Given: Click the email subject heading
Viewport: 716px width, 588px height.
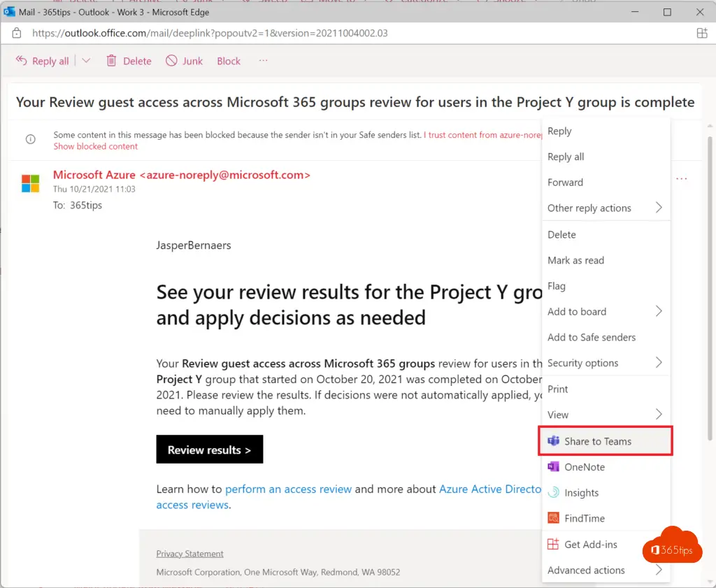Looking at the screenshot, I should 355,102.
